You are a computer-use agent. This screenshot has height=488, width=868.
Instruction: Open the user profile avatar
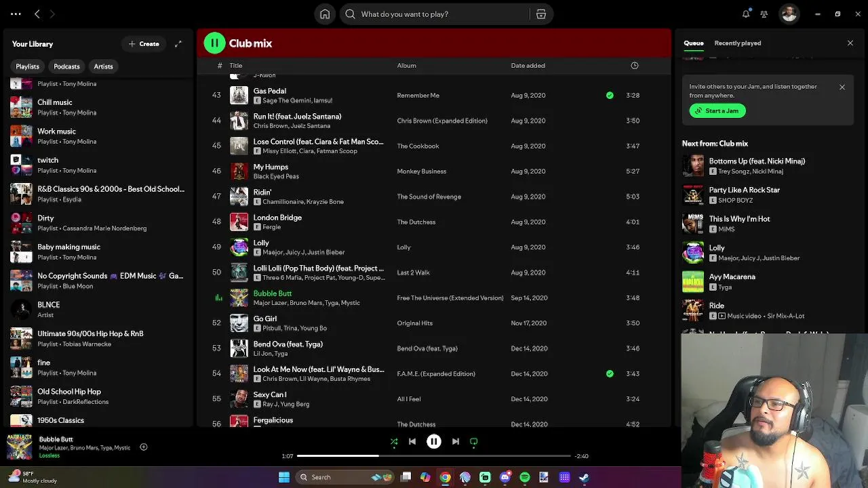(x=789, y=14)
